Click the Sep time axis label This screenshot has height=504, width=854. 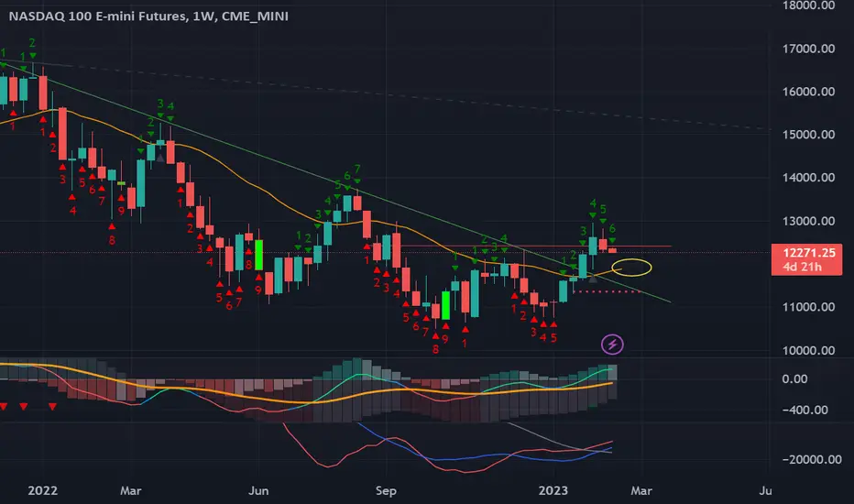tap(386, 490)
